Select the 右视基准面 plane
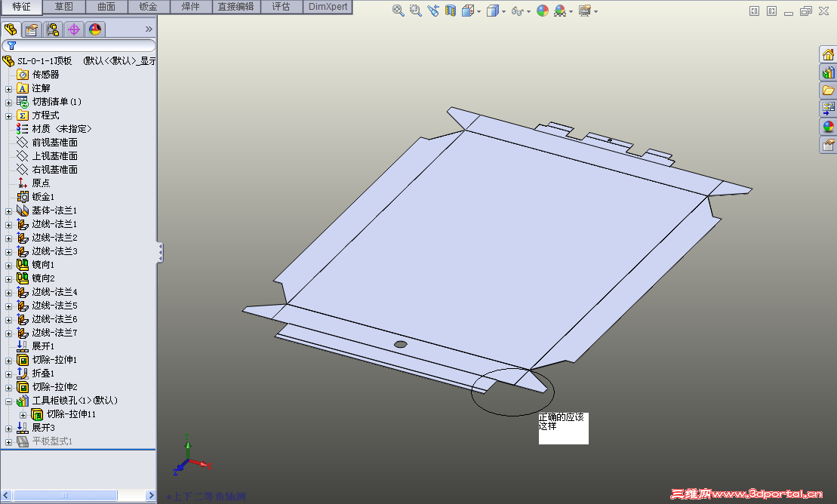Screen dimensions: 837x504 click(x=54, y=169)
